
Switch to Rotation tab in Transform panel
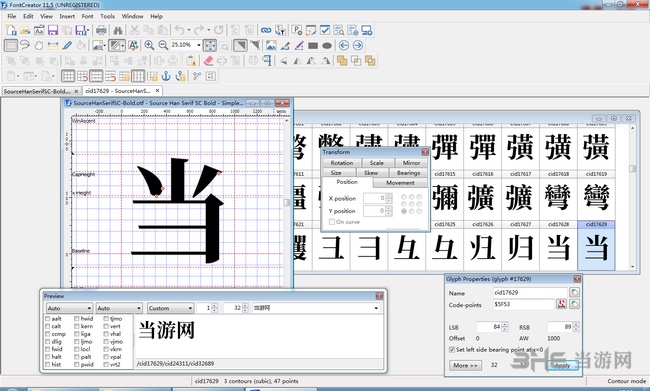[342, 163]
